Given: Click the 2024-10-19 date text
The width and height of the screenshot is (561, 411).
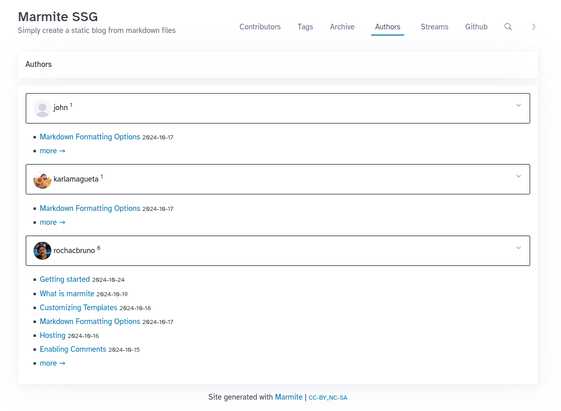Looking at the screenshot, I should click(112, 294).
